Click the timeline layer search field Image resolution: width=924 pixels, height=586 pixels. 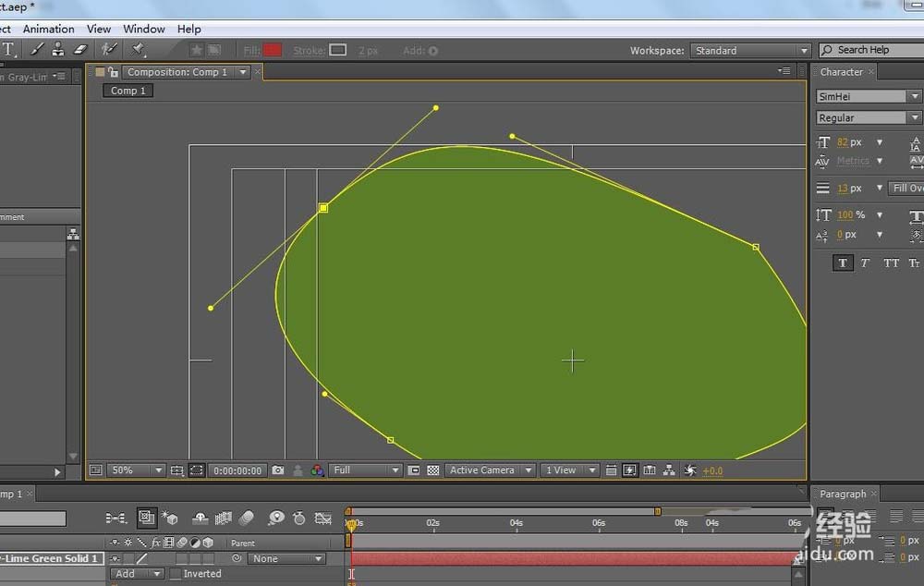pos(32,519)
